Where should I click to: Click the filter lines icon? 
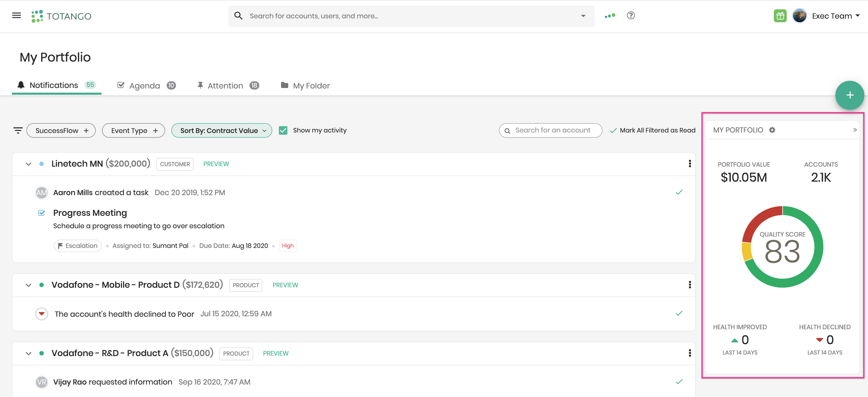pos(18,130)
